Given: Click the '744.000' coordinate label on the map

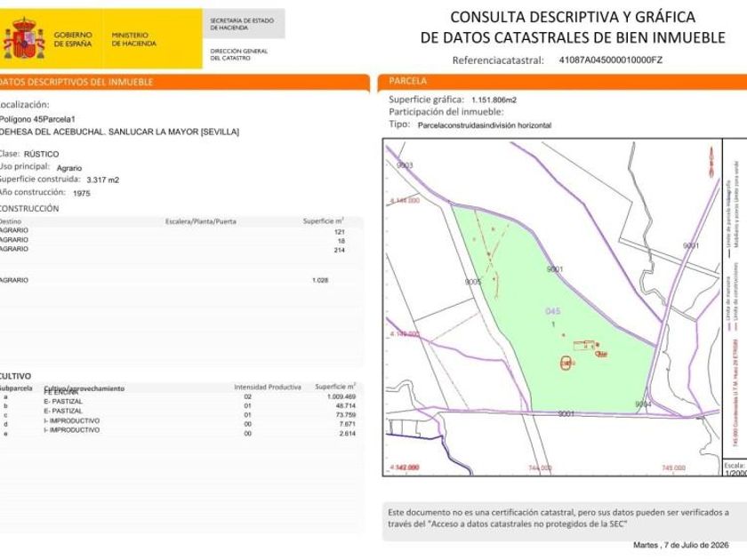Looking at the screenshot, I should 540,468.
